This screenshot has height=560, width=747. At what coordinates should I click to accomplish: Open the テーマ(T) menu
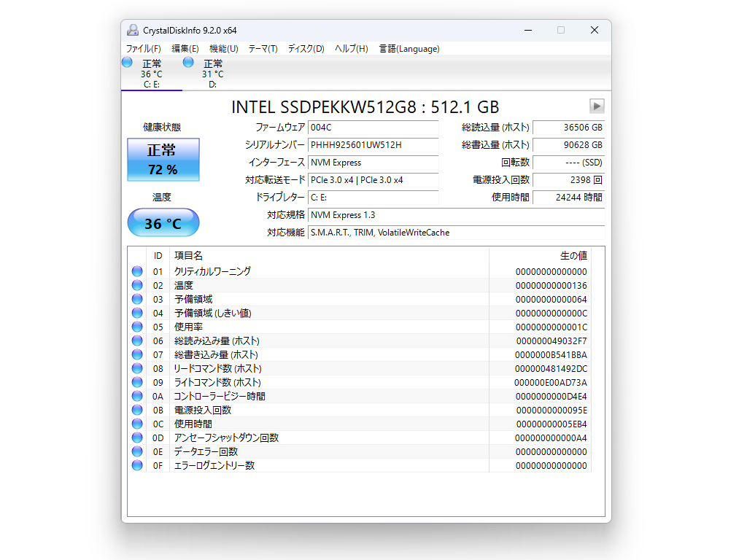coord(263,49)
